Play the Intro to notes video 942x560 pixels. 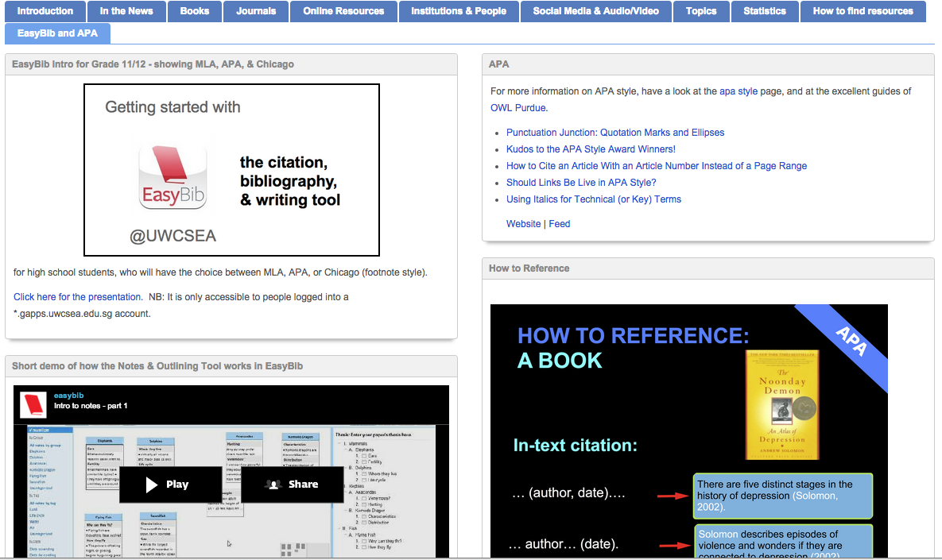point(170,484)
